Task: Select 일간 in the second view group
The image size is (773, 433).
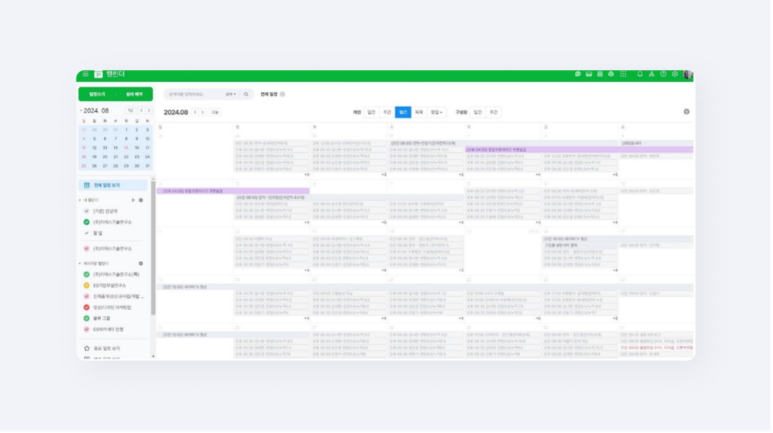Action: 478,113
